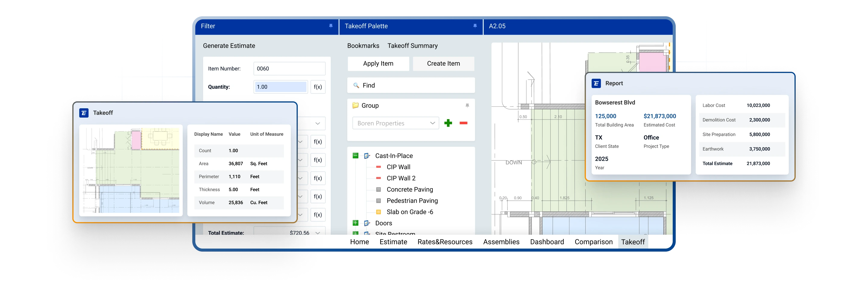Click the logo icon in Report card
The image size is (868, 289).
tap(596, 83)
